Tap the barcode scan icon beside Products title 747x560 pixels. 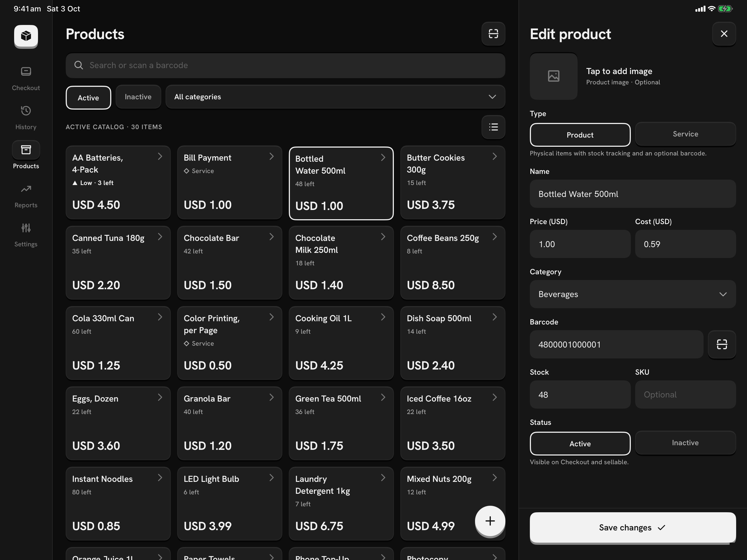(493, 34)
